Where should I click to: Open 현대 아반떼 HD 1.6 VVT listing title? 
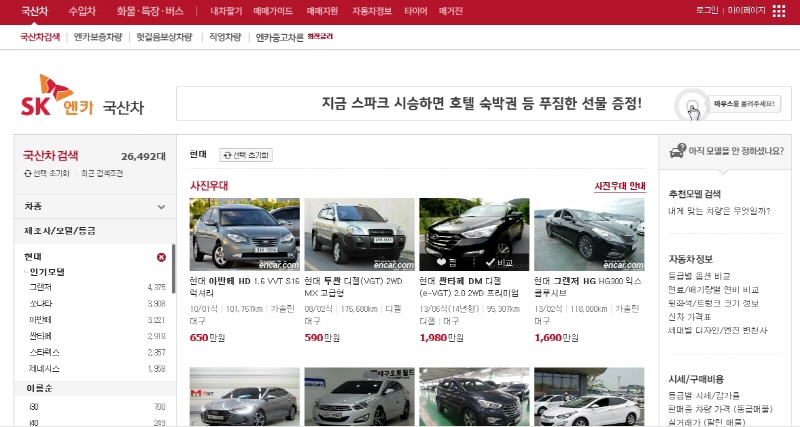click(x=244, y=287)
